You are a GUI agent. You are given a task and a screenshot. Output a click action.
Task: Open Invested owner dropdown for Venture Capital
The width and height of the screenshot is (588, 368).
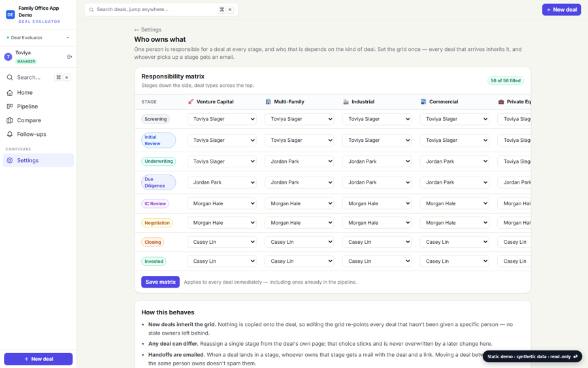221,261
